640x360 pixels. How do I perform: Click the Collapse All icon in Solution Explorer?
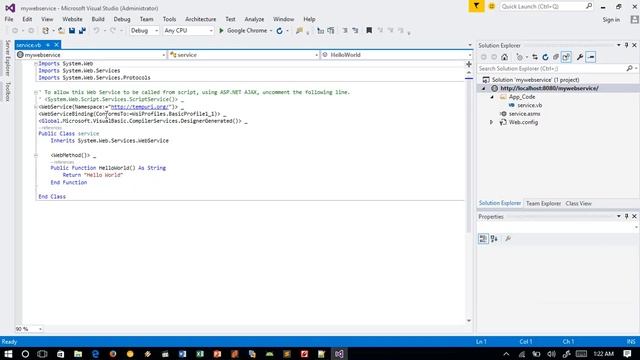pyautogui.click(x=556, y=57)
